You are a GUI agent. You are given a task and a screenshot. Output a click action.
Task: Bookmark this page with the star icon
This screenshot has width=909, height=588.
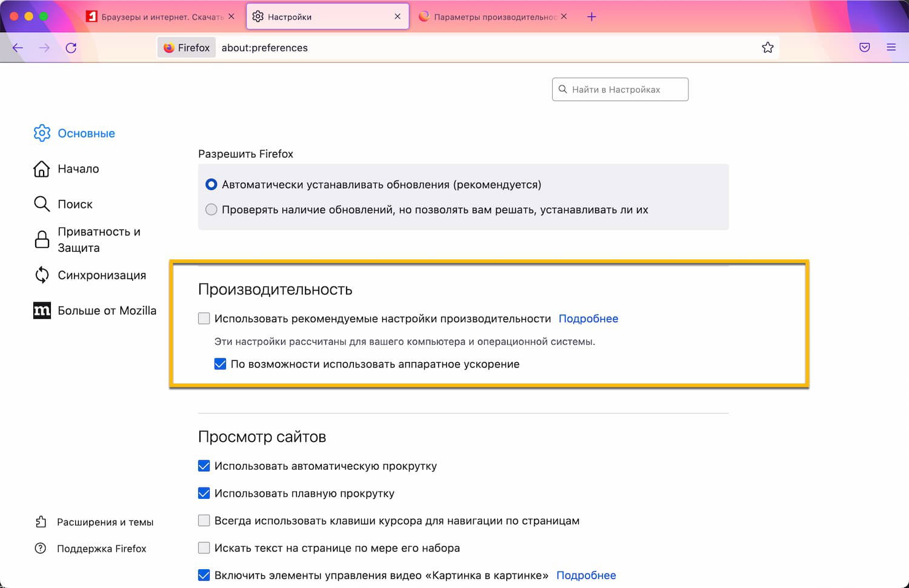[x=767, y=48]
